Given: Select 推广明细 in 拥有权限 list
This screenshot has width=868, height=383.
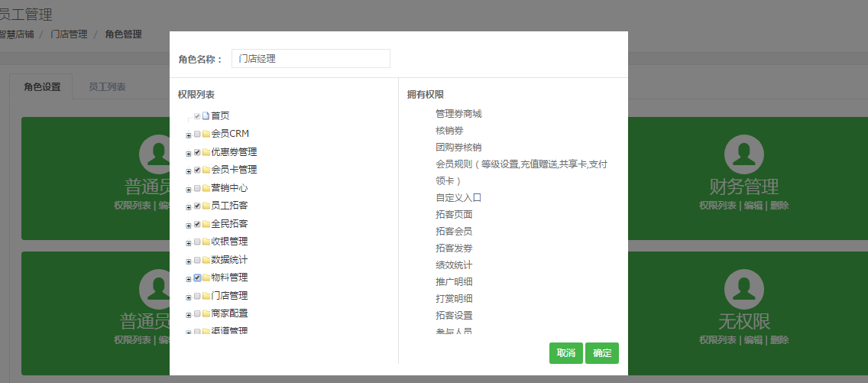Looking at the screenshot, I should [x=454, y=282].
